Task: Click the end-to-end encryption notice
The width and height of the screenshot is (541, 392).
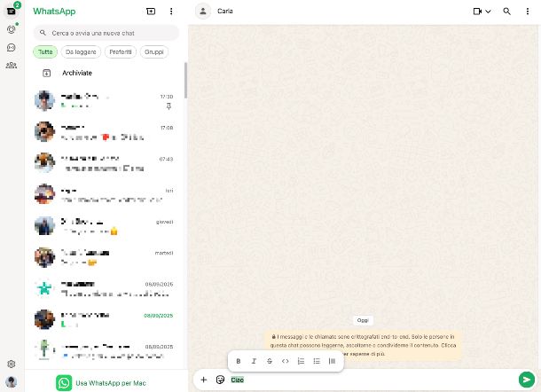Action: (x=363, y=345)
